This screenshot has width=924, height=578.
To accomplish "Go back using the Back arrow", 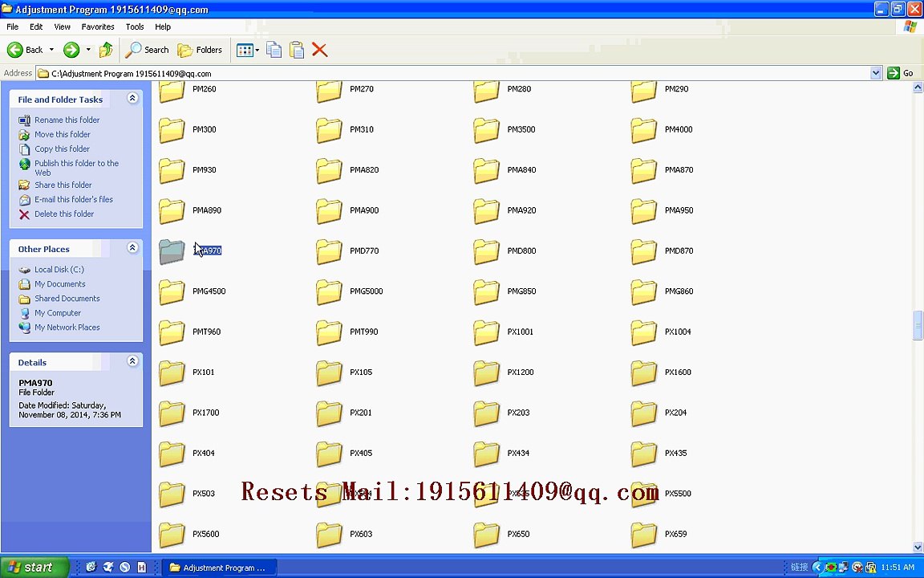I will [25, 50].
